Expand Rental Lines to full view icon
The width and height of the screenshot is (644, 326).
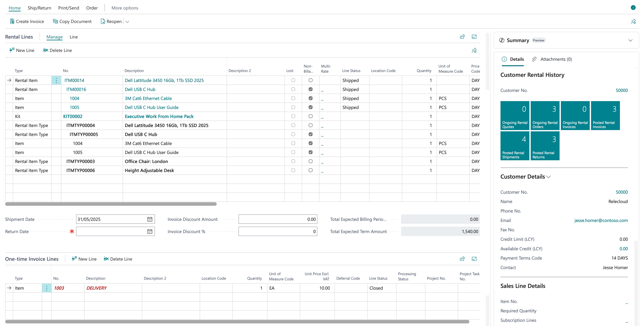[x=474, y=36]
